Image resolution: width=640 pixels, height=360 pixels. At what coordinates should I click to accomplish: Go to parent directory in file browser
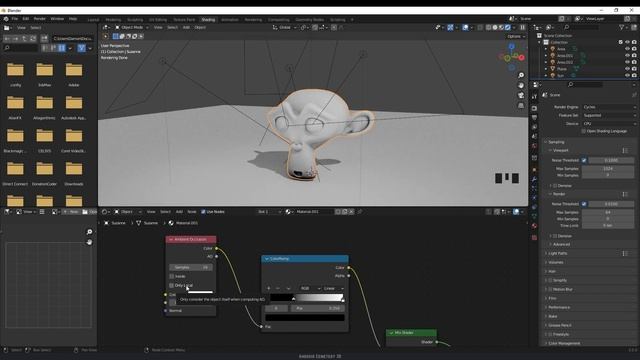(x=24, y=38)
